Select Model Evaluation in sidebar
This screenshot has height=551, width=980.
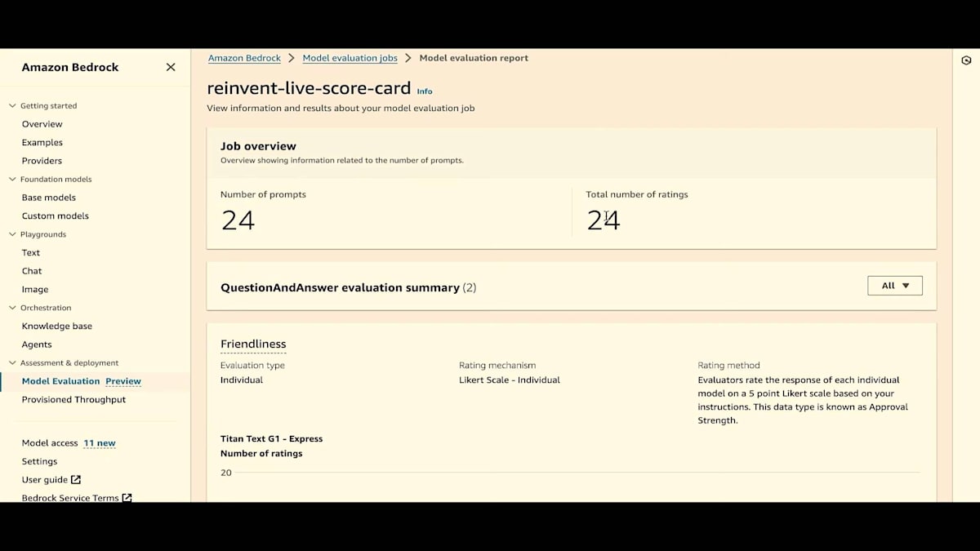tap(61, 381)
